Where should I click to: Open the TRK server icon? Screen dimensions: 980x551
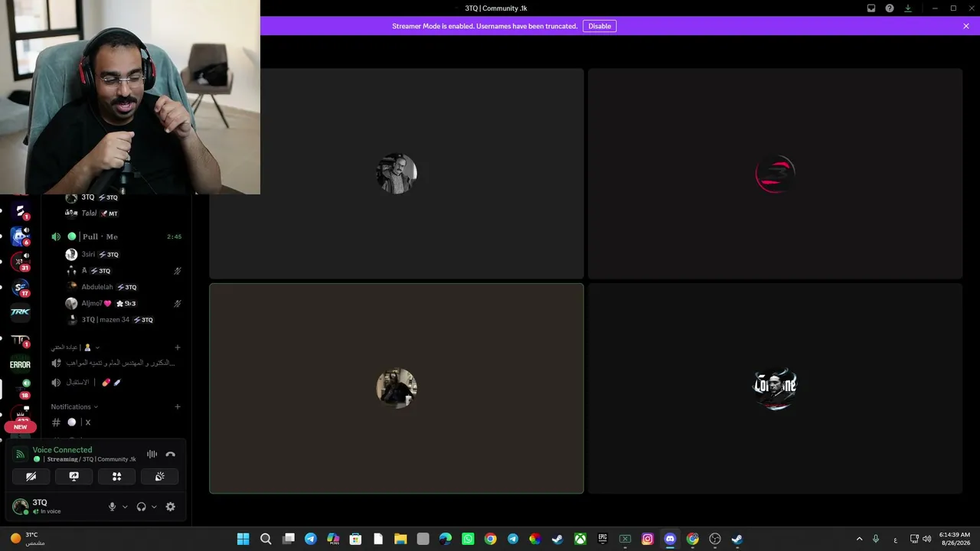tap(21, 312)
